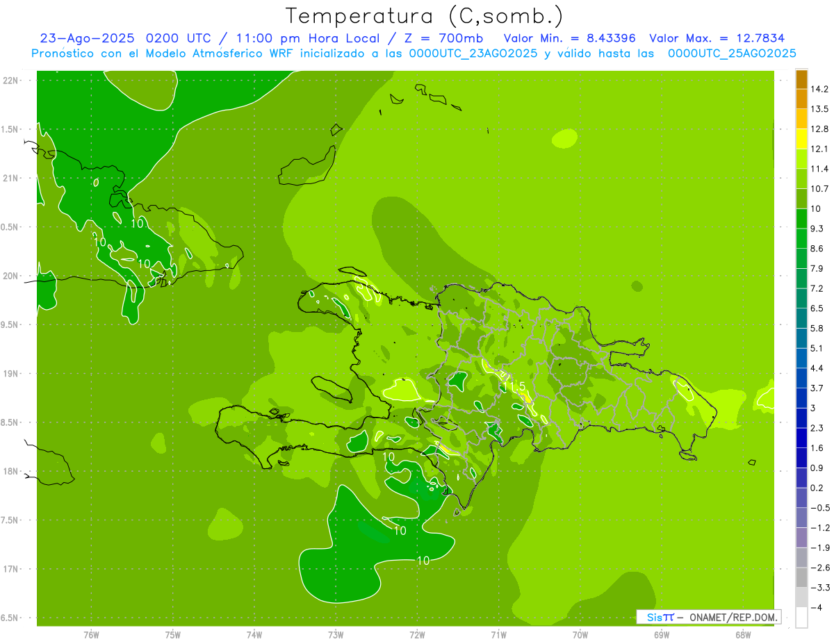Image resolution: width=834 pixels, height=644 pixels.
Task: Select the deep blue swatch between 1.6 and 2.3
Action: pos(801,438)
